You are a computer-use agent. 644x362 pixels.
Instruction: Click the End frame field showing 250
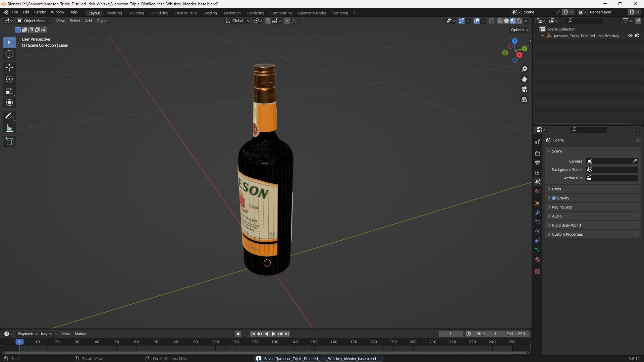(516, 334)
